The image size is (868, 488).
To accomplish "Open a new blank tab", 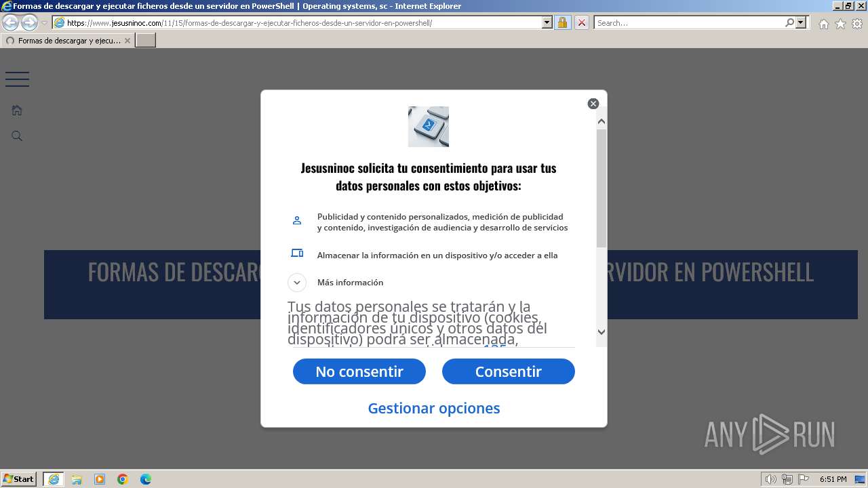I will (146, 41).
